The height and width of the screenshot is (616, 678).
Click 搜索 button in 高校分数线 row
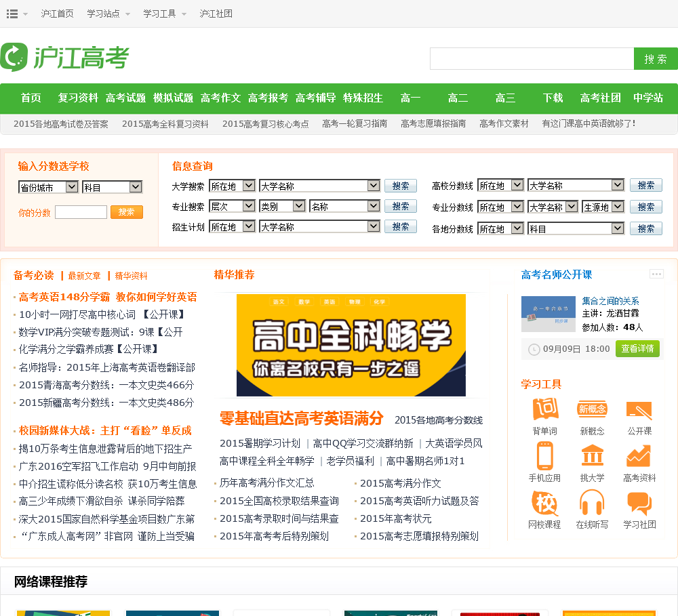coord(646,186)
